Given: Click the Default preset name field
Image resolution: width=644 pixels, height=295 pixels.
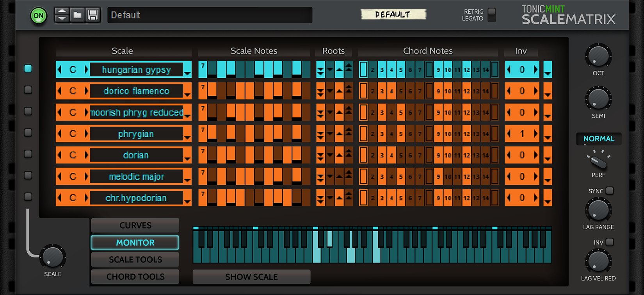Looking at the screenshot, I should 210,15.
